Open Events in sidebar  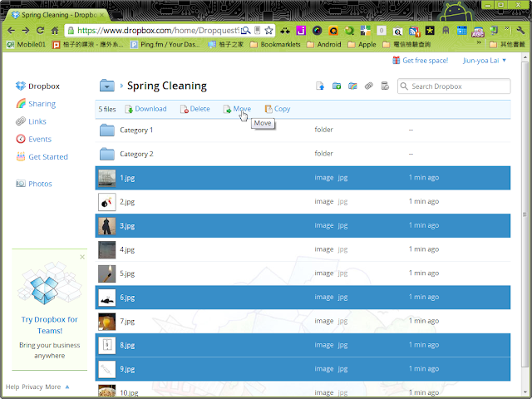[40, 139]
